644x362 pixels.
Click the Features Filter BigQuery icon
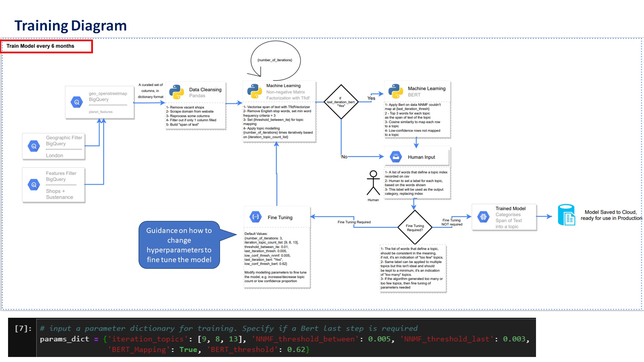point(34,185)
